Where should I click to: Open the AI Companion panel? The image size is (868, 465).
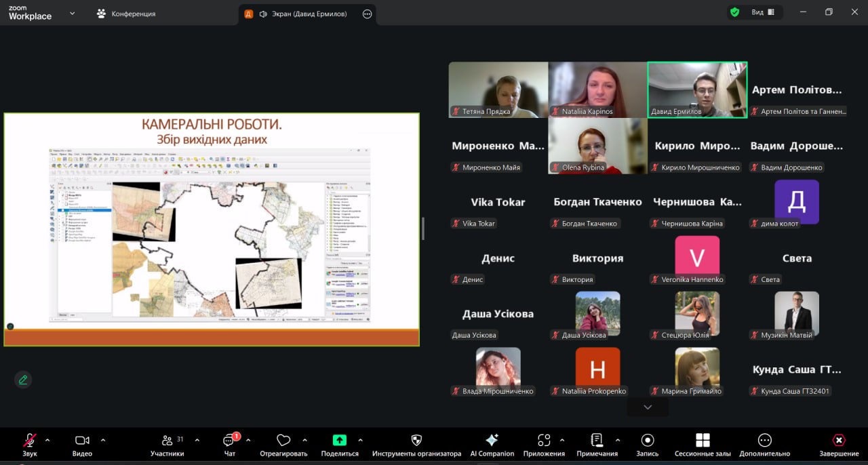click(492, 441)
